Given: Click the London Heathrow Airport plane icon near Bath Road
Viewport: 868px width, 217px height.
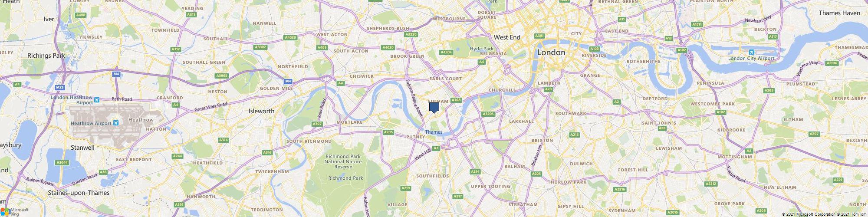Looking at the screenshot, I should [96, 99].
